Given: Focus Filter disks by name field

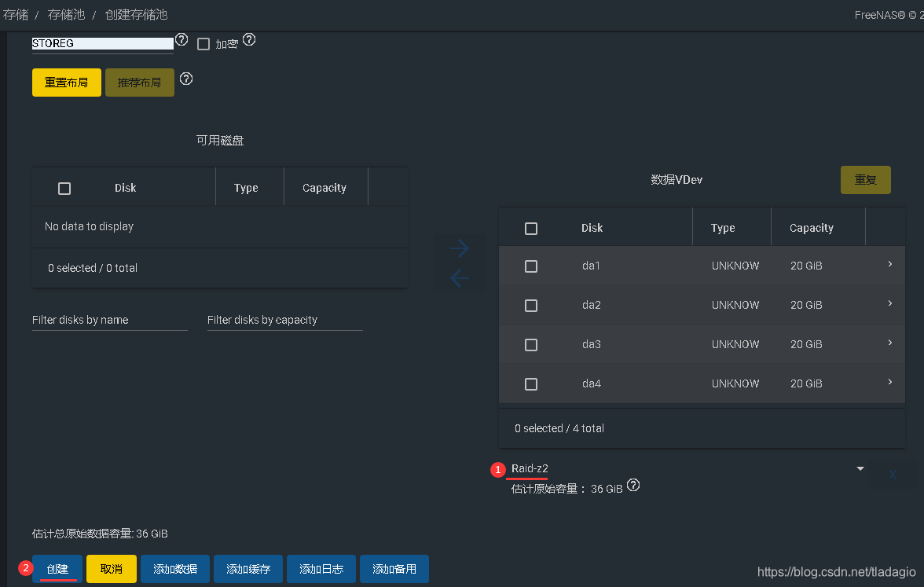Looking at the screenshot, I should pos(110,320).
